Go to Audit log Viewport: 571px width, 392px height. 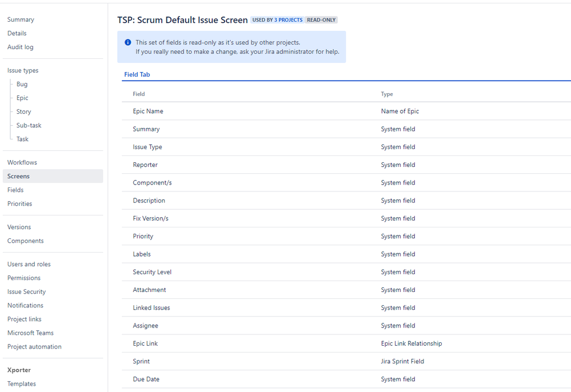21,47
